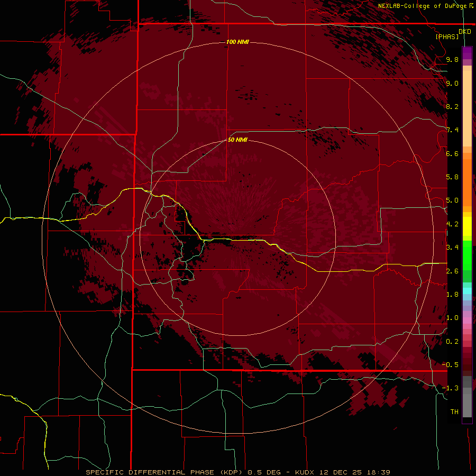This screenshot has height=476, width=476.
Task: Click the -1.3 value on color scale
Action: point(450,388)
